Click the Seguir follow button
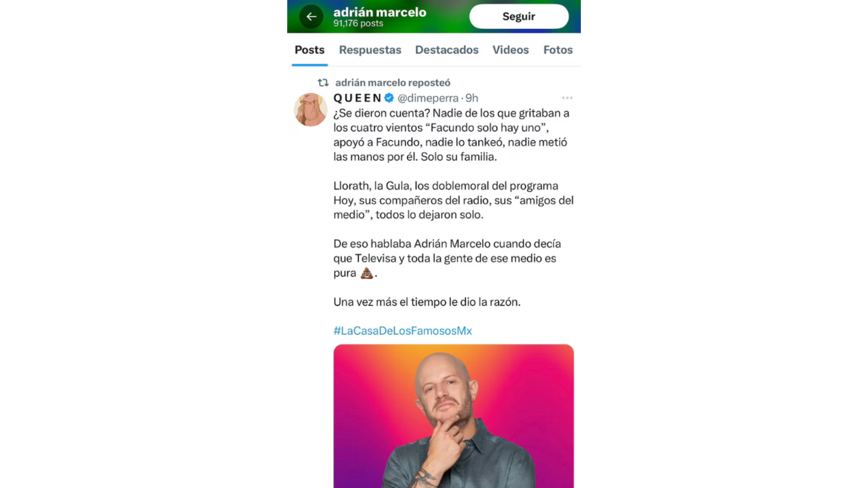The width and height of the screenshot is (868, 488). click(519, 16)
